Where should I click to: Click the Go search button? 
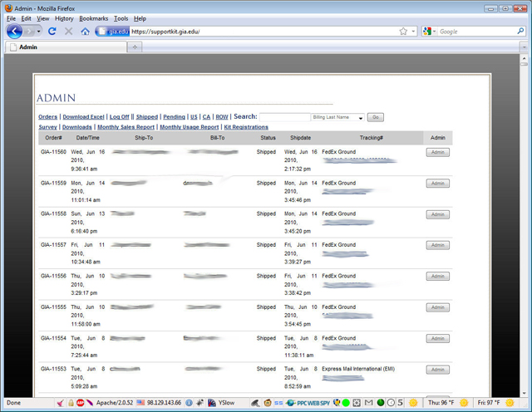click(x=376, y=117)
